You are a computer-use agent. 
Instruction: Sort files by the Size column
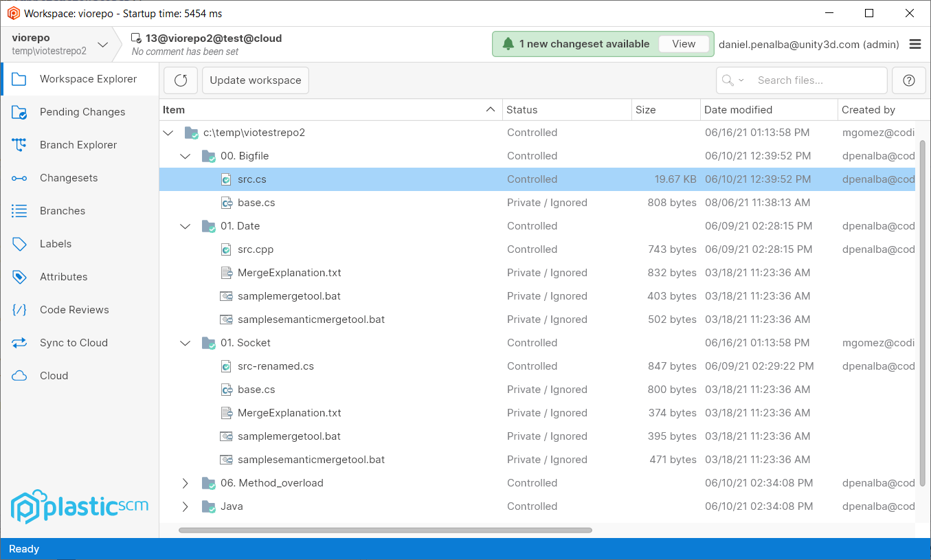coord(647,109)
